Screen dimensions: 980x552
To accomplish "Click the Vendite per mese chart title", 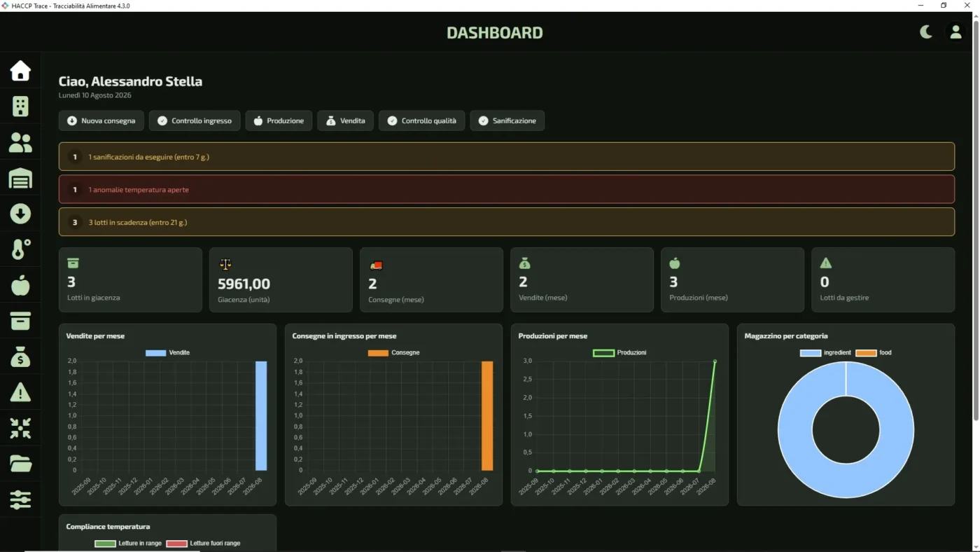I will click(x=95, y=336).
